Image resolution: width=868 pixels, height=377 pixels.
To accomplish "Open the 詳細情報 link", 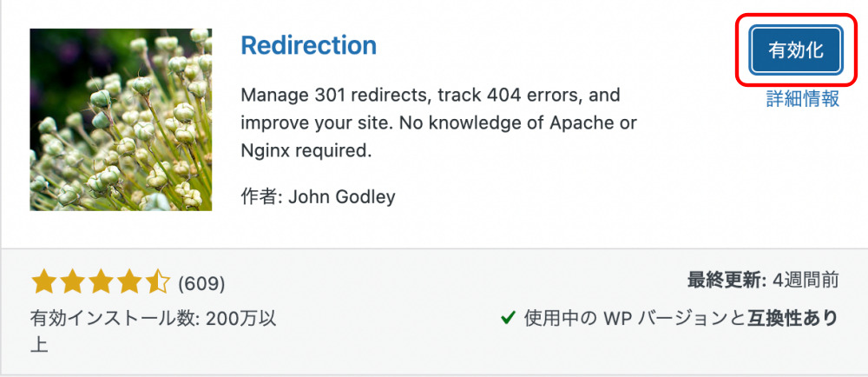I will click(x=803, y=98).
